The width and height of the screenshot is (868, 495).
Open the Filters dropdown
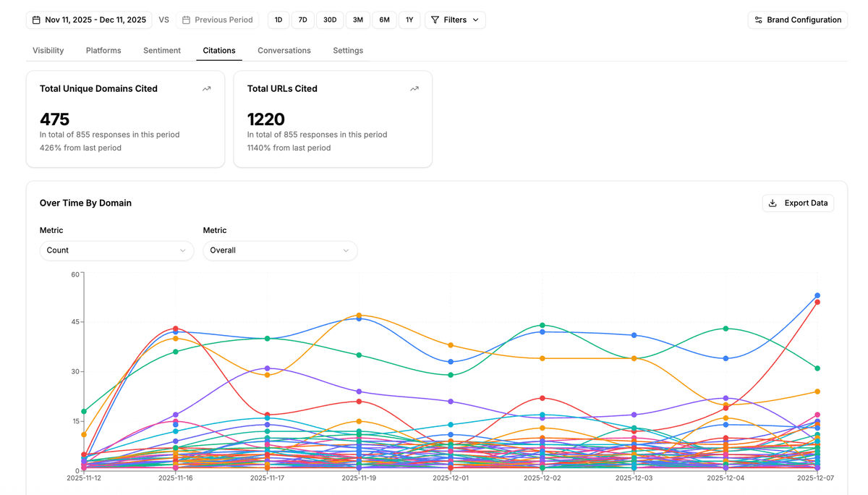pyautogui.click(x=455, y=20)
